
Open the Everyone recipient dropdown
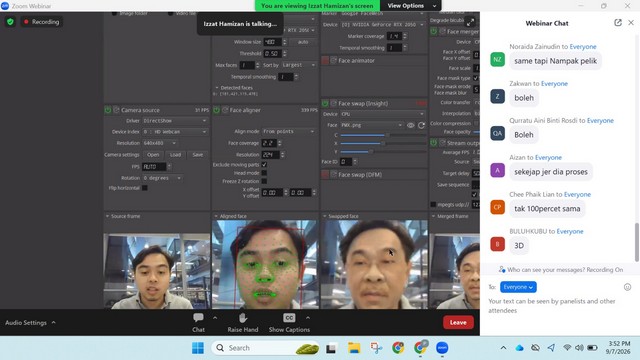[x=518, y=287]
